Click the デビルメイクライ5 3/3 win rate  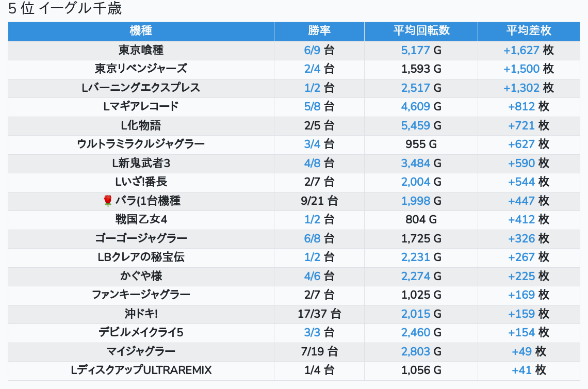[313, 332]
